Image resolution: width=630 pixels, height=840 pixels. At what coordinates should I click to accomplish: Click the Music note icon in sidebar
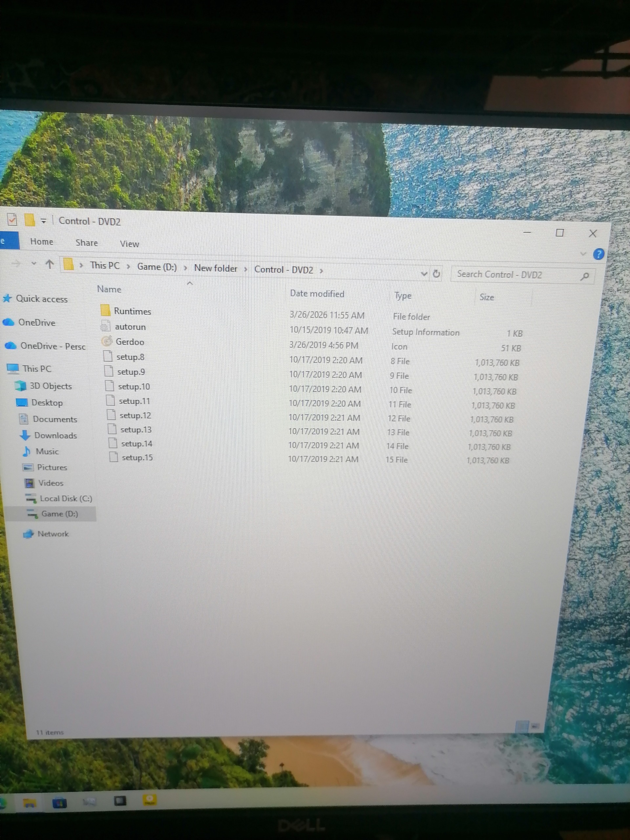pyautogui.click(x=27, y=451)
